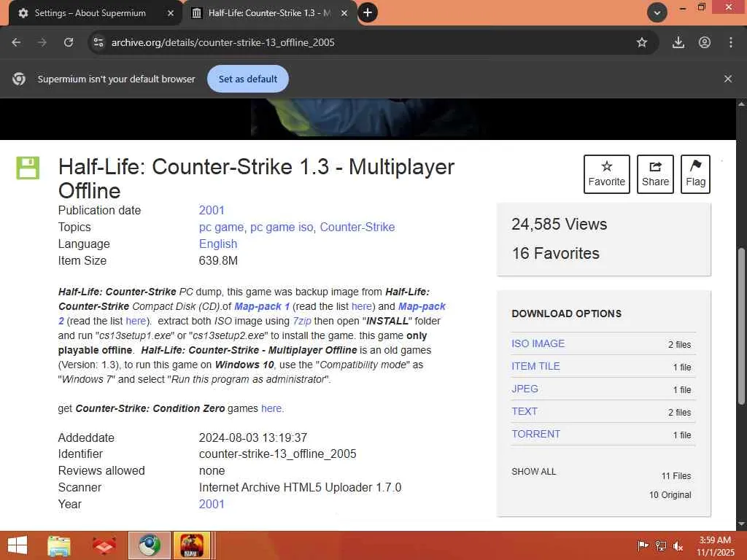Open File Explorer from the taskbar
This screenshot has width=747, height=560.
pos(59,545)
